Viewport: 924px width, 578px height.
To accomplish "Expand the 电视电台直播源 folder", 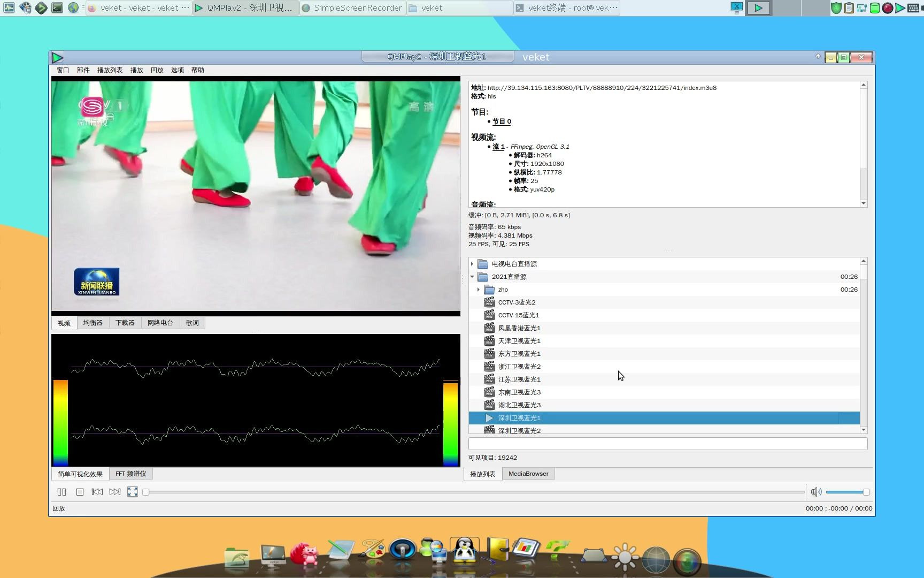I will (472, 264).
